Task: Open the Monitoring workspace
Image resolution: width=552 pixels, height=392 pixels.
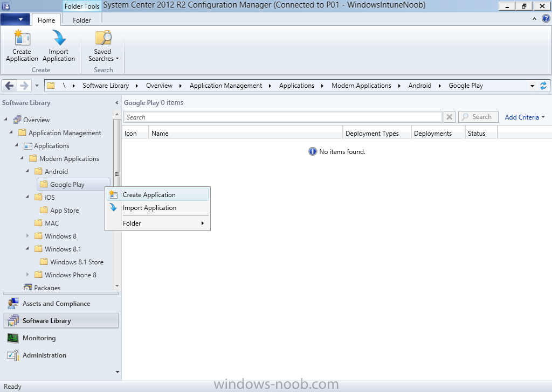Action: (61, 338)
